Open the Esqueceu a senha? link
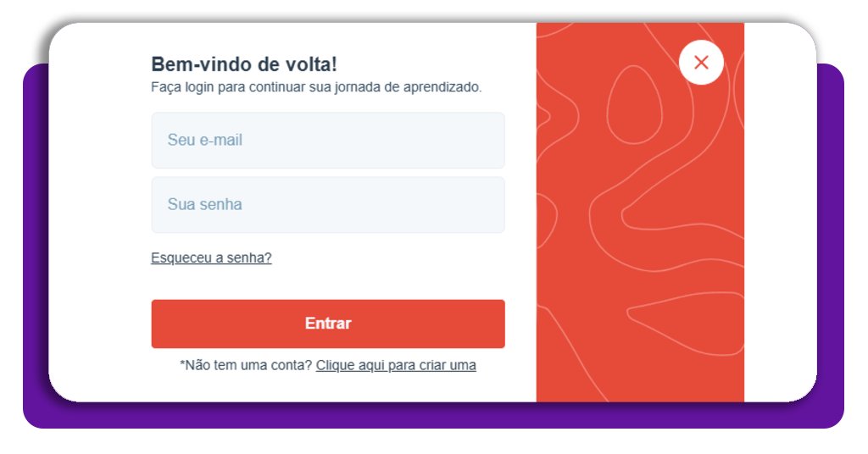The image size is (868, 454). pyautogui.click(x=211, y=257)
